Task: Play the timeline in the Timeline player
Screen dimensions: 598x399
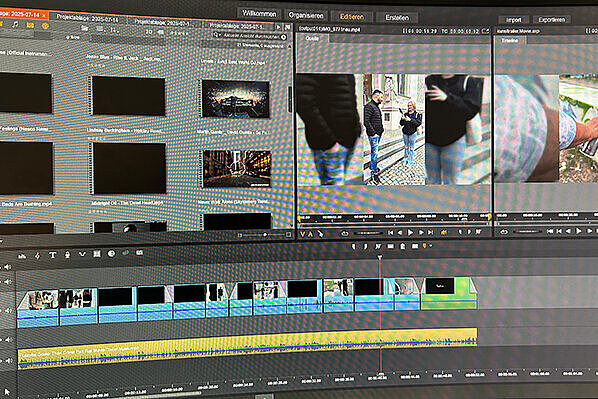Action: click(x=579, y=231)
